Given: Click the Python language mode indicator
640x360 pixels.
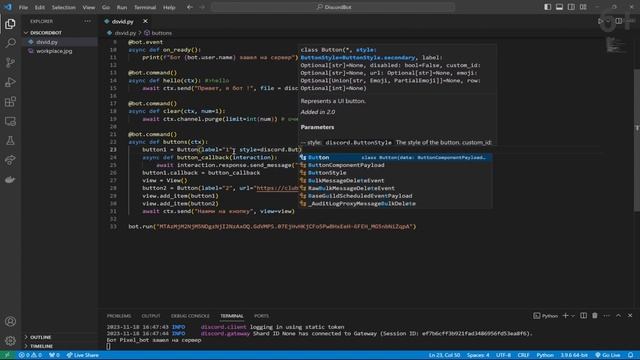Looking at the screenshot, I should click(x=545, y=355).
